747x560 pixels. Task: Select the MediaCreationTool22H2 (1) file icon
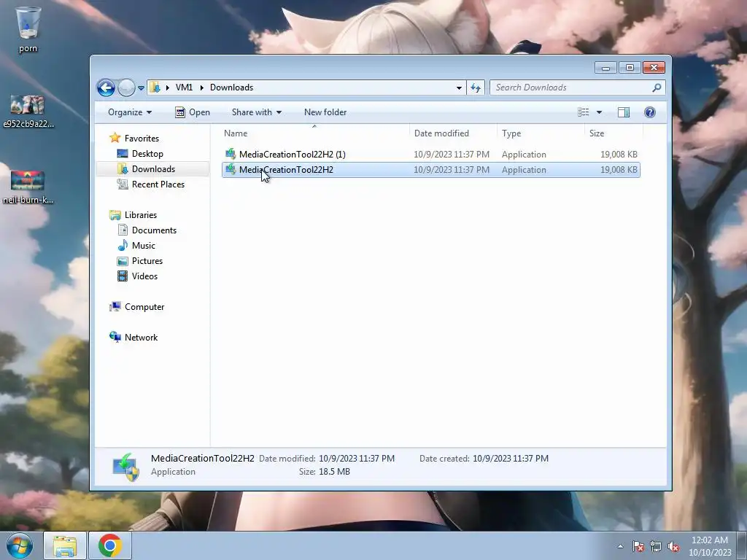click(x=231, y=154)
